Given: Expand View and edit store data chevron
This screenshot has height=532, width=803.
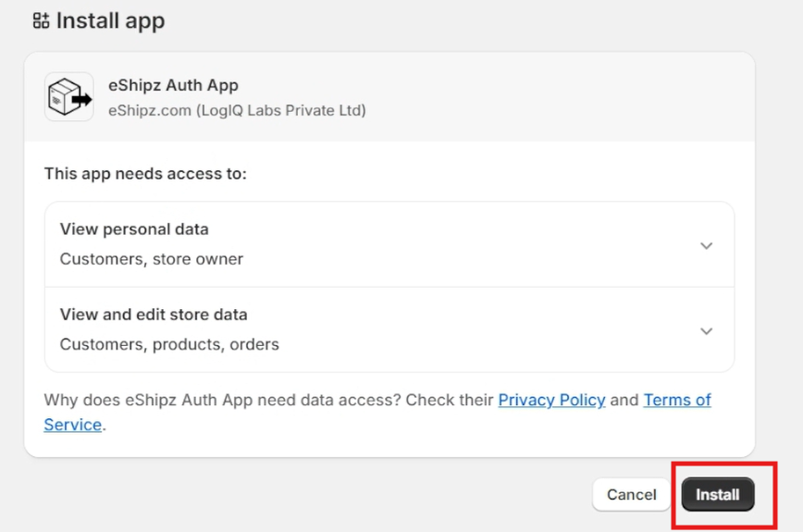Looking at the screenshot, I should pyautogui.click(x=706, y=331).
